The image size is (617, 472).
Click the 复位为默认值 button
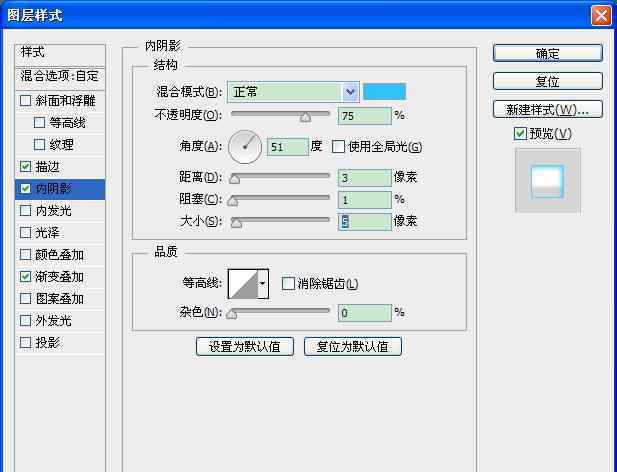click(353, 347)
